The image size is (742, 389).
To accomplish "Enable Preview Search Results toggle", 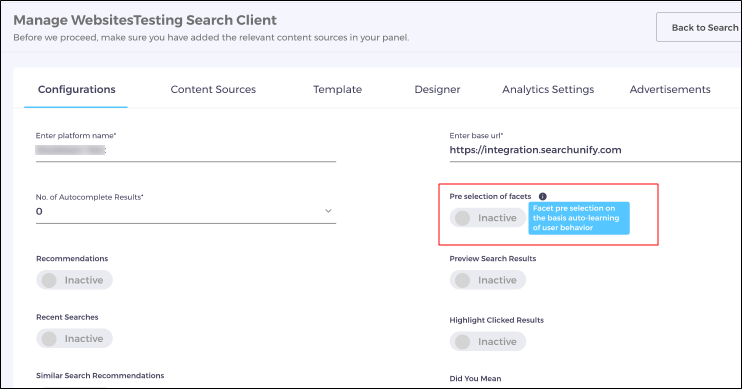I will coord(487,280).
